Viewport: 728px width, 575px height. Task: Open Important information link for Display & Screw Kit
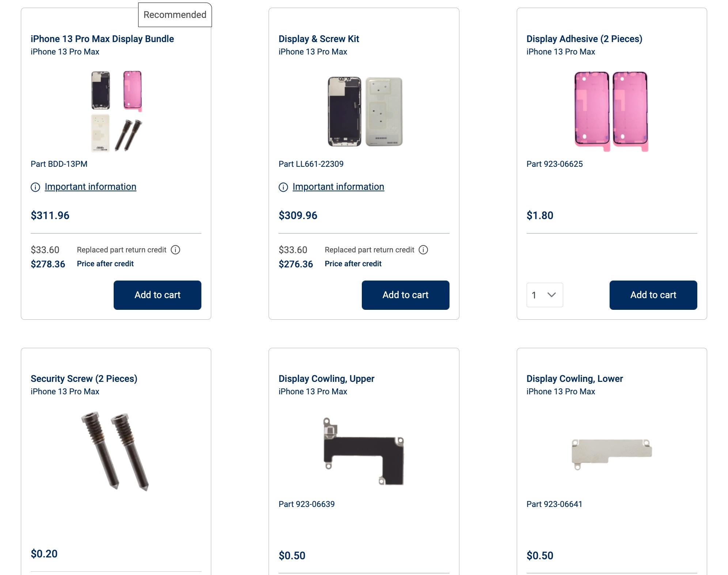coord(338,187)
